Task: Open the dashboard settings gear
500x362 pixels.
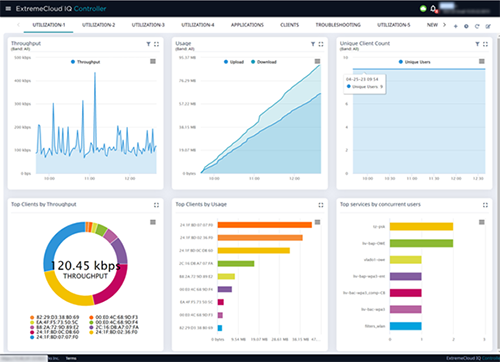Action: point(466,26)
